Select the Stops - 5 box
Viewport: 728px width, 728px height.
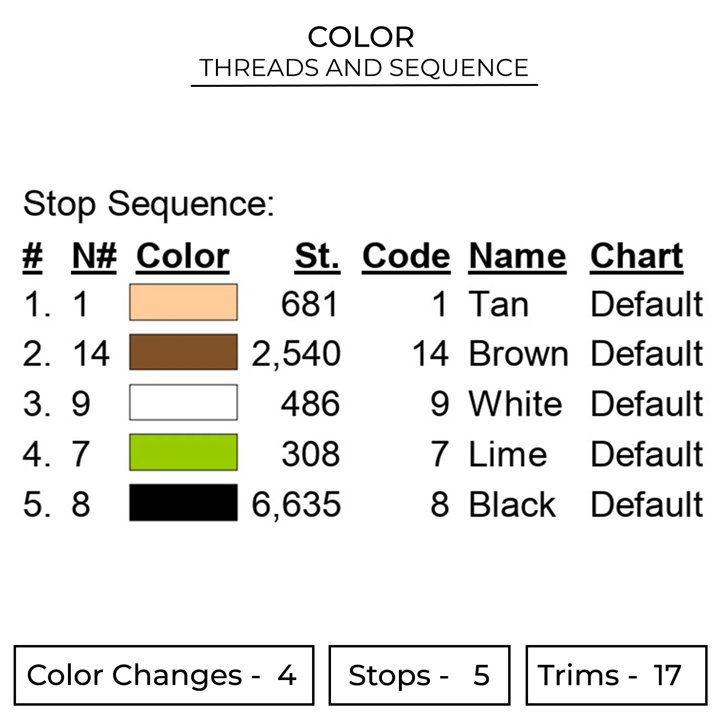419,675
